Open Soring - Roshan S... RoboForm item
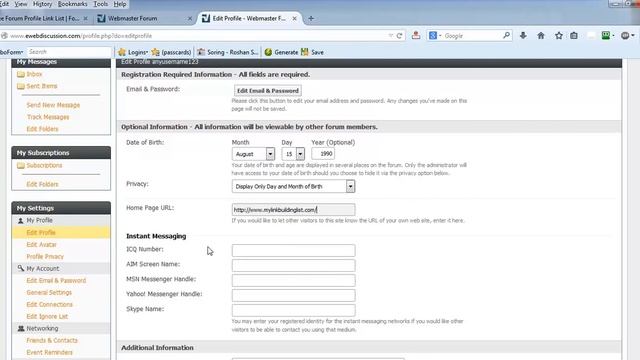 [227, 52]
